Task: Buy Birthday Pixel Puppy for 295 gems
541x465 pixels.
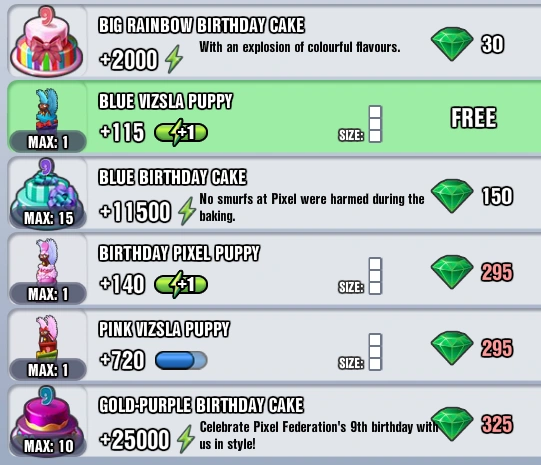Action: [472, 272]
